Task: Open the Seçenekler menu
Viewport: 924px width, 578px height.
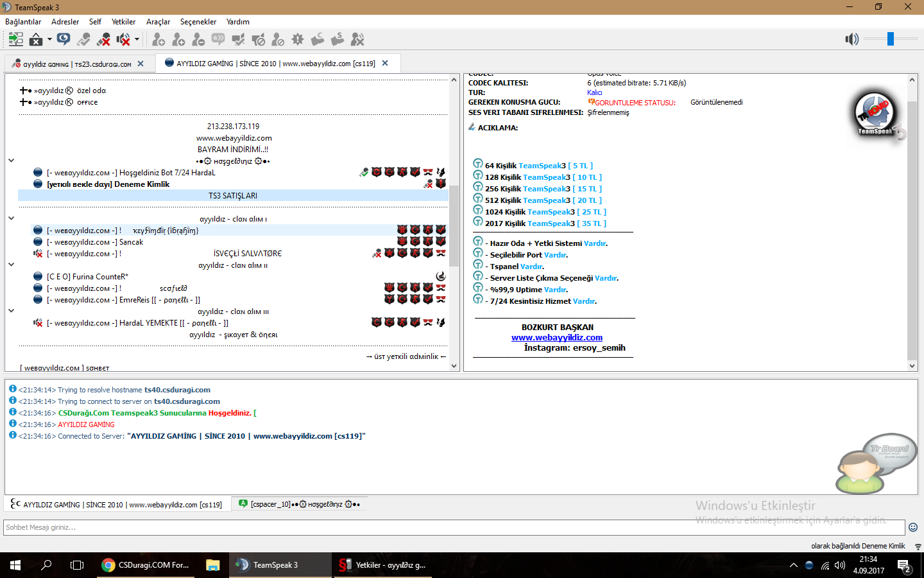Action: [x=198, y=22]
